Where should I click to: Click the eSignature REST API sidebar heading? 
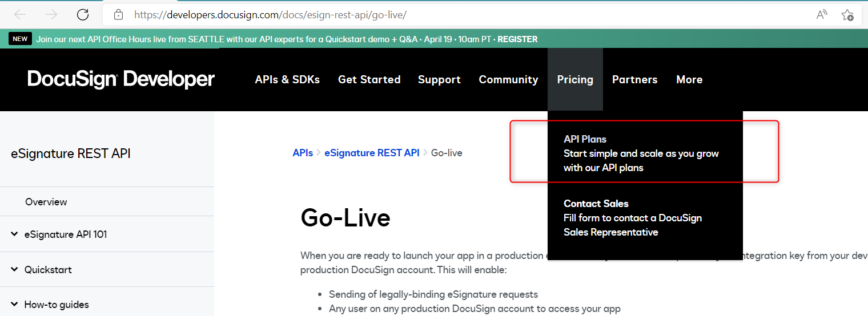[71, 153]
